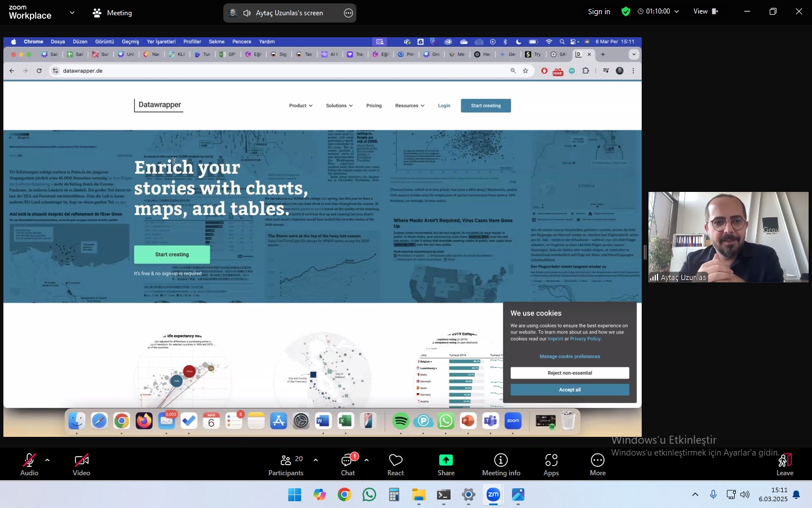Open the Participants panel in Zoom
The height and width of the screenshot is (508, 812).
[x=286, y=465]
